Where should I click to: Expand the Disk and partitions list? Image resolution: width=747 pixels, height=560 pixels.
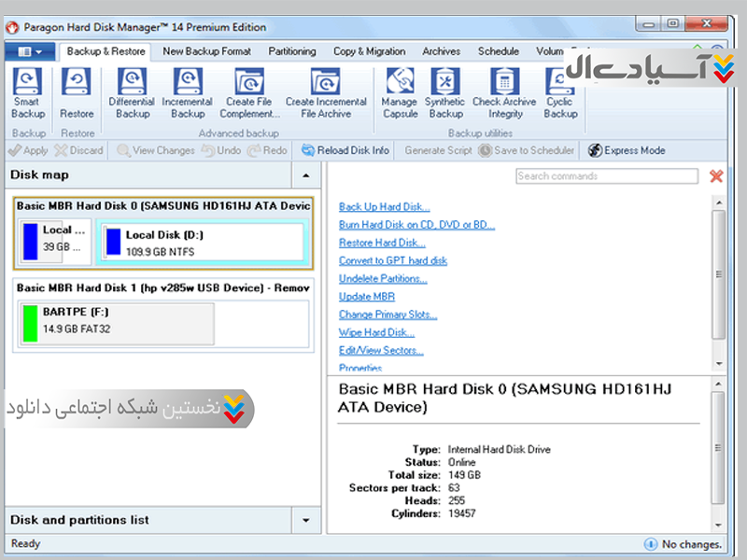[x=304, y=520]
